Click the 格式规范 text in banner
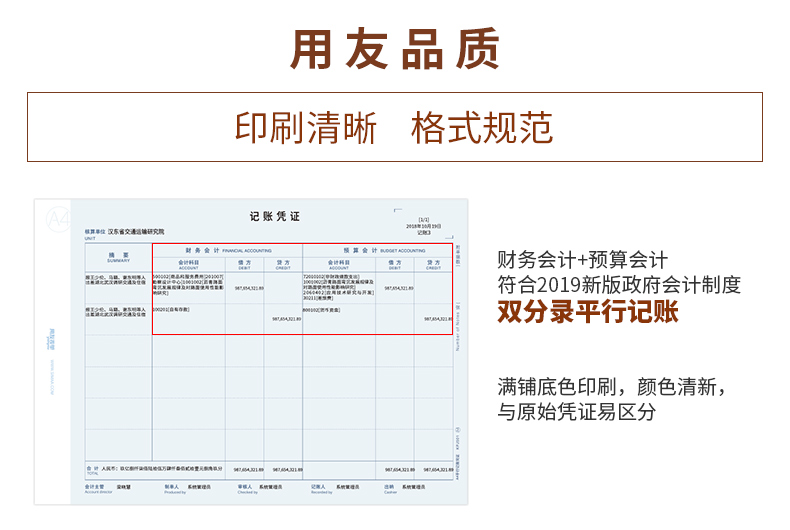Viewport: 790px width, 530px height. tap(482, 128)
